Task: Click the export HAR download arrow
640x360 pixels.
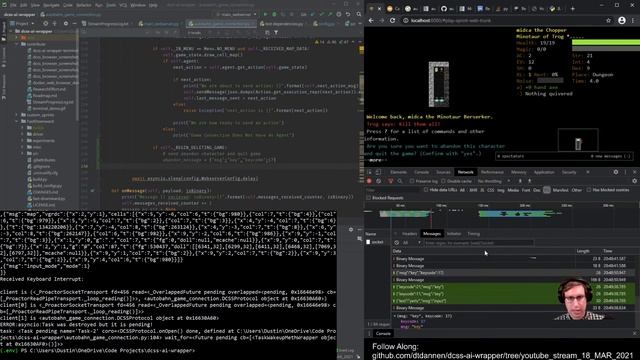Action: pyautogui.click(x=529, y=181)
